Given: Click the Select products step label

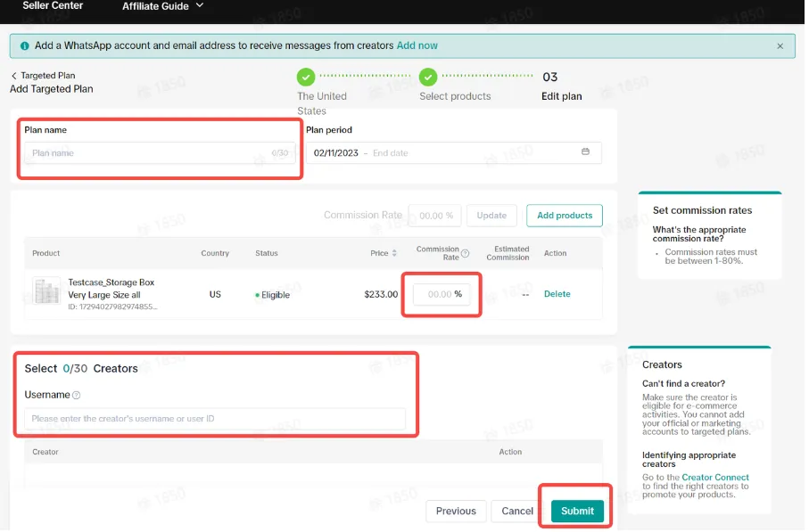Looking at the screenshot, I should 455,96.
